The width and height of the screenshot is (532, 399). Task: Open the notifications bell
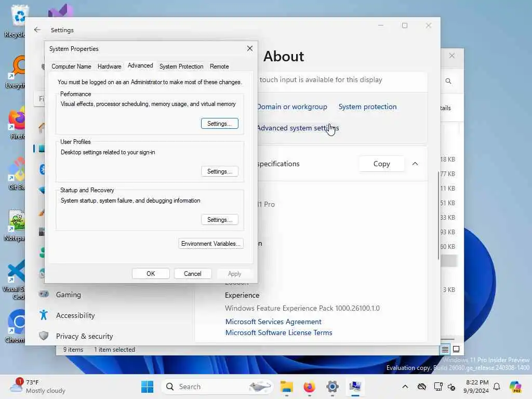click(x=497, y=387)
